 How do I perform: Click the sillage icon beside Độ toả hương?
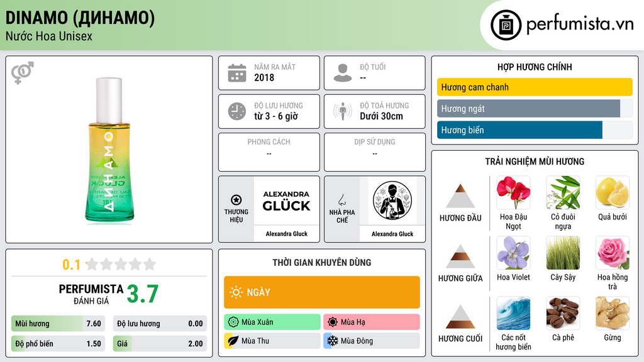[343, 111]
